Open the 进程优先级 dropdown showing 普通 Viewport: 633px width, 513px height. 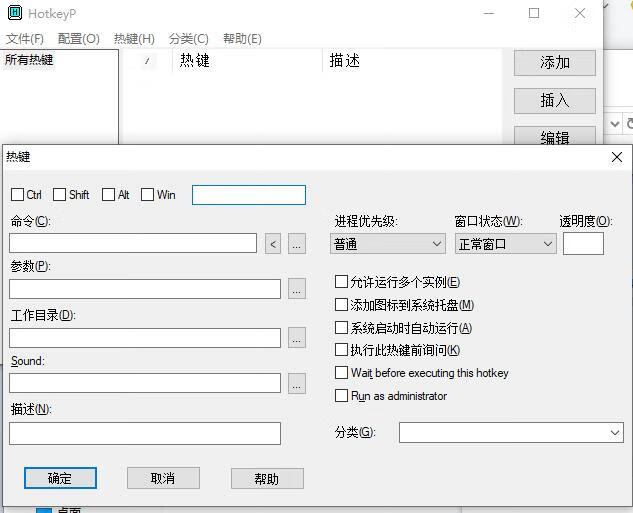tap(388, 244)
